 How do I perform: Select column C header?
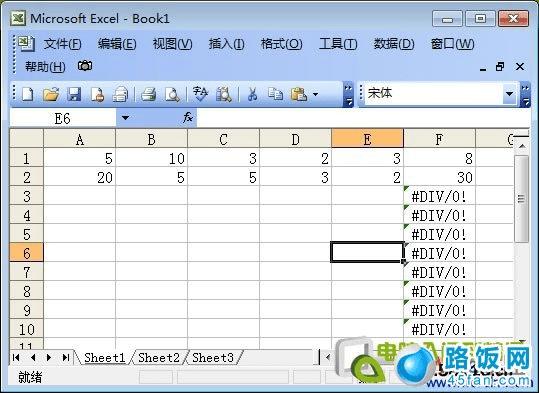coord(223,139)
